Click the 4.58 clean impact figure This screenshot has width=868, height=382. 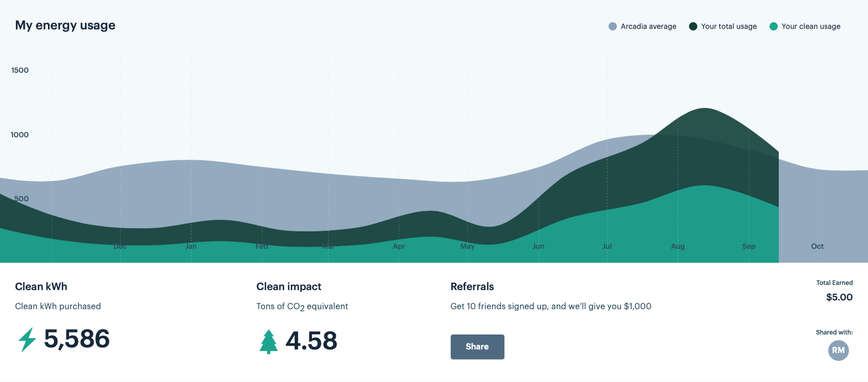pos(312,341)
